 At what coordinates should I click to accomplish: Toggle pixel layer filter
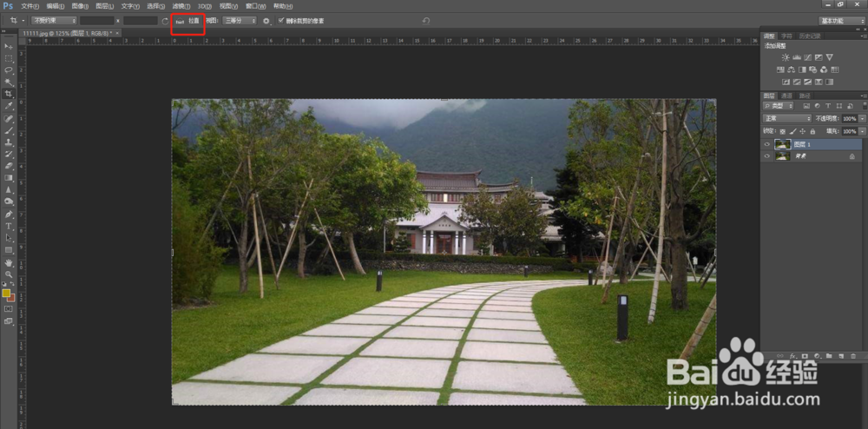[x=806, y=106]
